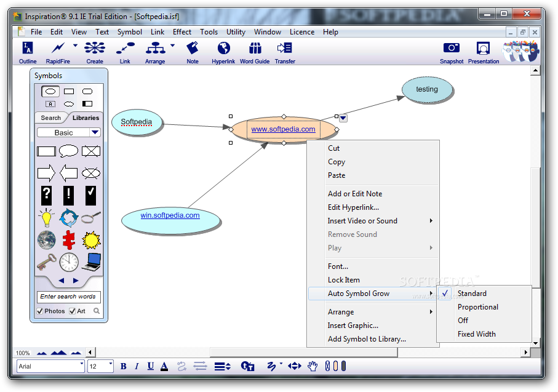
Task: Open the Utility menu
Action: pos(236,32)
